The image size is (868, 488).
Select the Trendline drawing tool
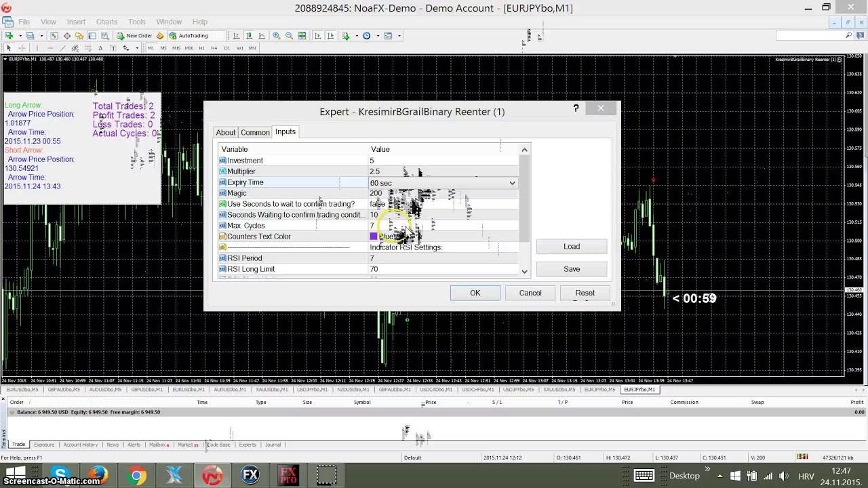pos(62,48)
